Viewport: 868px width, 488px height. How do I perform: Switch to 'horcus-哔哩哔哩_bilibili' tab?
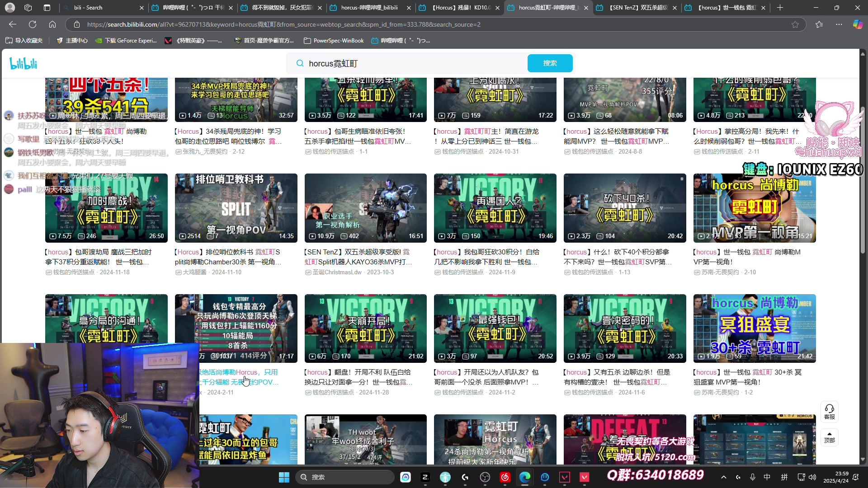[371, 8]
